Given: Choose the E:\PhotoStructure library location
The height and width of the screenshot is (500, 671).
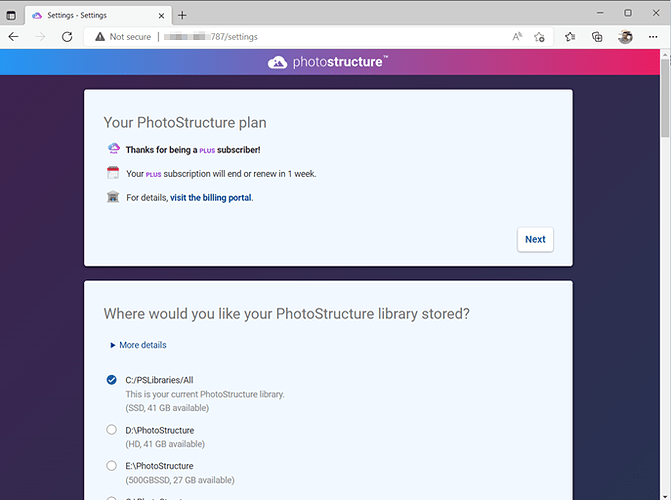Looking at the screenshot, I should tap(112, 466).
